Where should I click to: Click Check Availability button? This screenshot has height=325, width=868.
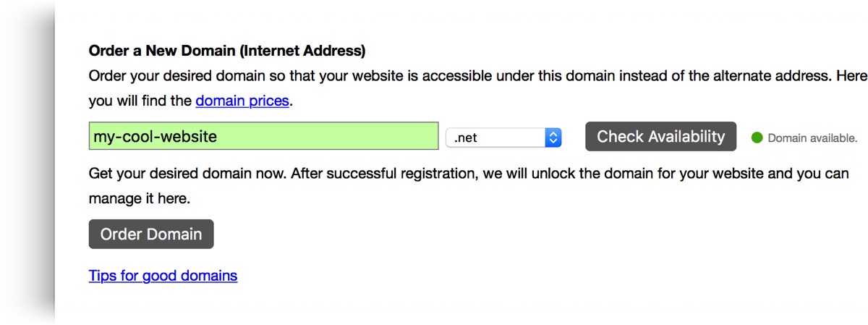point(660,136)
